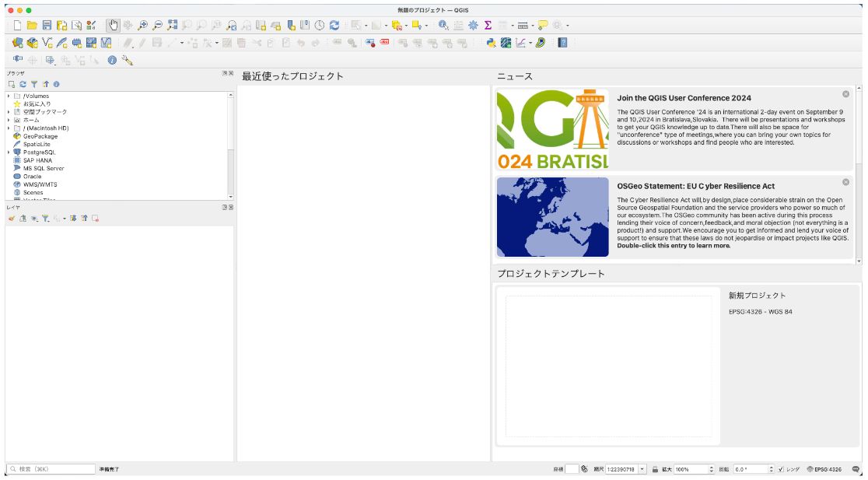Screen dimensions: 868x480
Task: Click the Zoom Out magnifier tool
Action: coord(158,26)
